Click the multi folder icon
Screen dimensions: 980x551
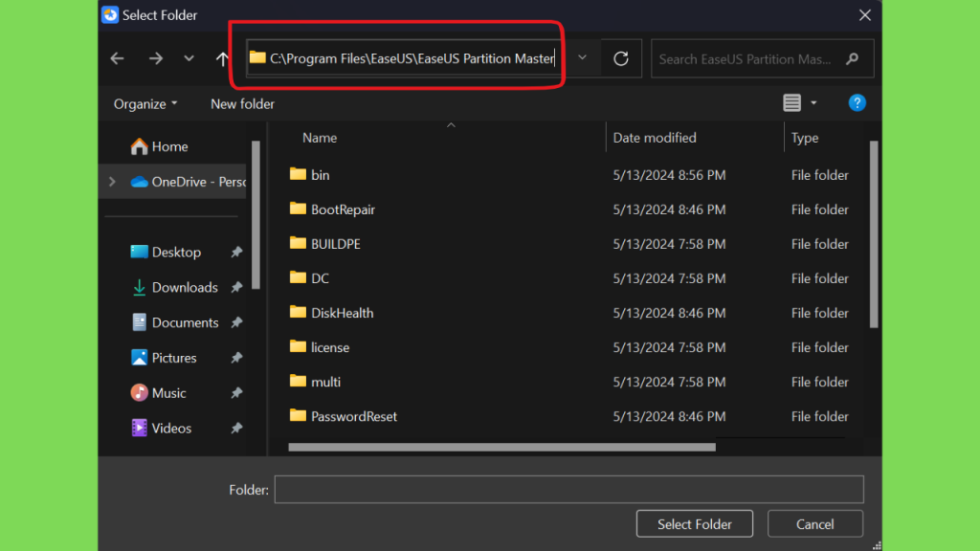click(299, 381)
